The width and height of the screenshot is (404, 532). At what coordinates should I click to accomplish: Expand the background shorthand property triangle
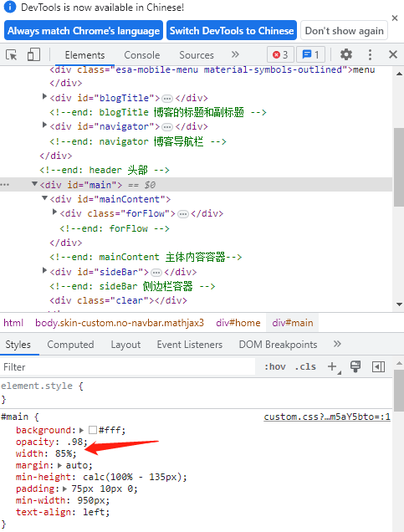(x=81, y=431)
